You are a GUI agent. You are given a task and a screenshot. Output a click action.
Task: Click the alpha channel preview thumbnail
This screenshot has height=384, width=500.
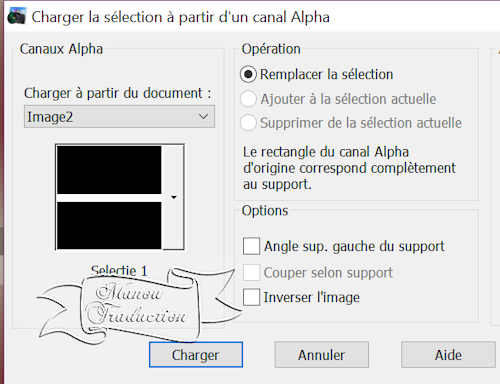pyautogui.click(x=109, y=197)
